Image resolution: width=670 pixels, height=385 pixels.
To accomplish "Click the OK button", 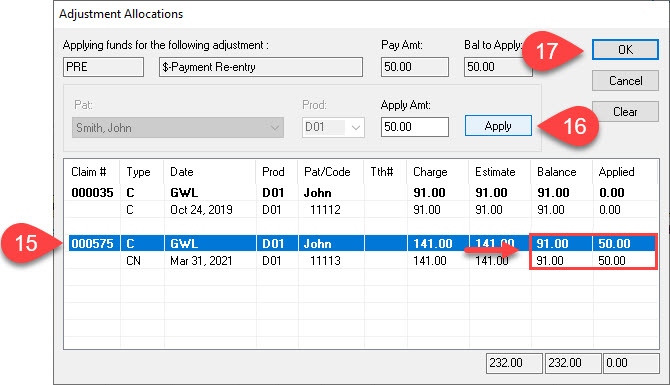I will 625,50.
